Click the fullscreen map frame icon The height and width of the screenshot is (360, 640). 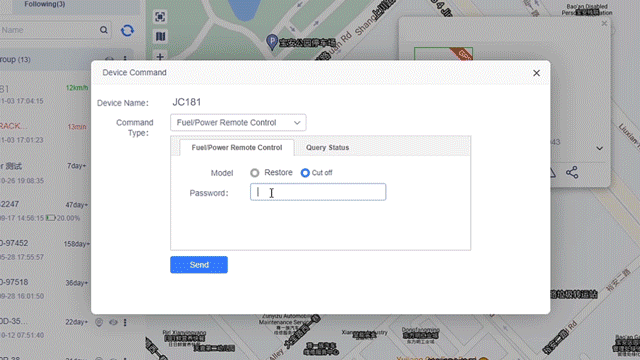tap(160, 17)
